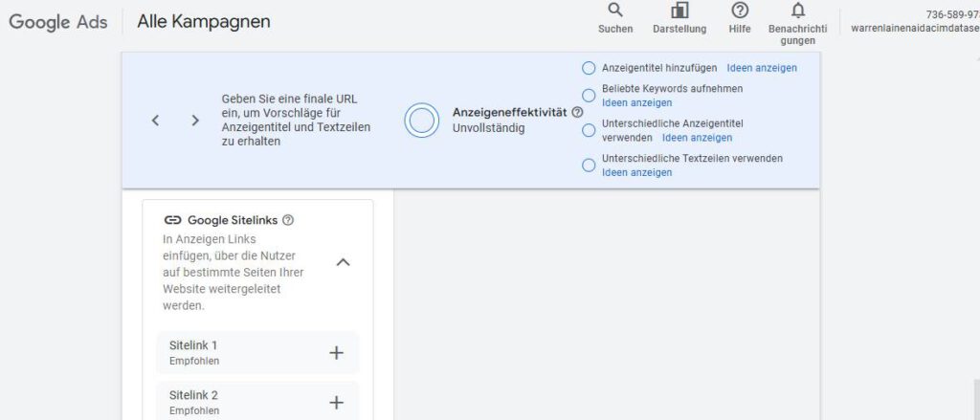Select the Anzeigentitel hinzufügen circle

[x=589, y=68]
